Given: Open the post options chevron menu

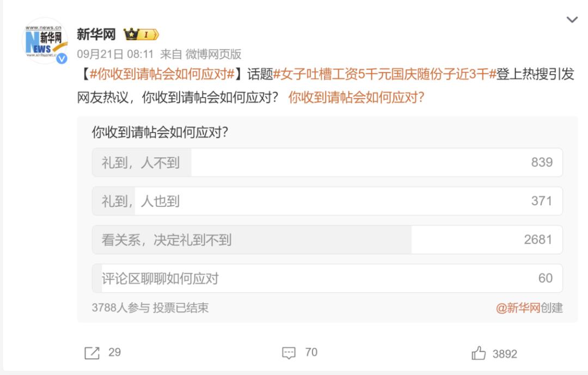Looking at the screenshot, I should coord(572,20).
